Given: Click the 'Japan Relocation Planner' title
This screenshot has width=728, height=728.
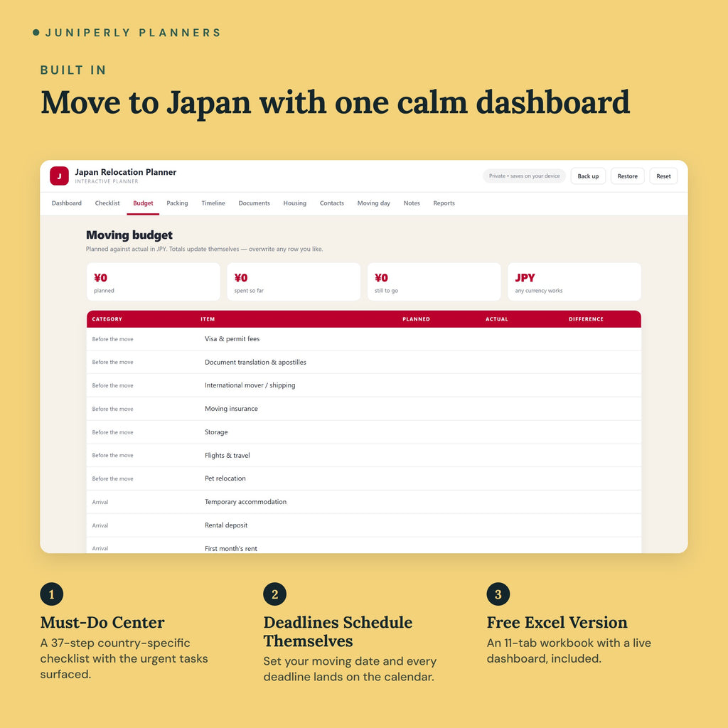Looking at the screenshot, I should pos(125,172).
